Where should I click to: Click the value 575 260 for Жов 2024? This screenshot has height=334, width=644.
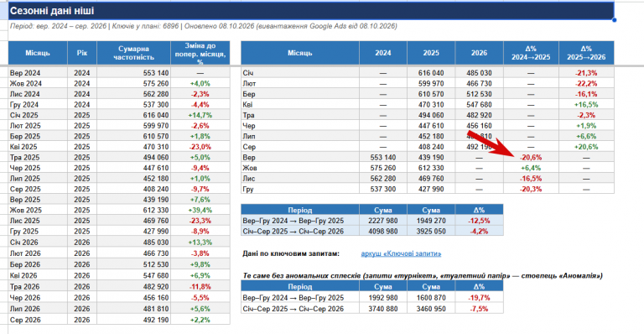[x=133, y=83]
